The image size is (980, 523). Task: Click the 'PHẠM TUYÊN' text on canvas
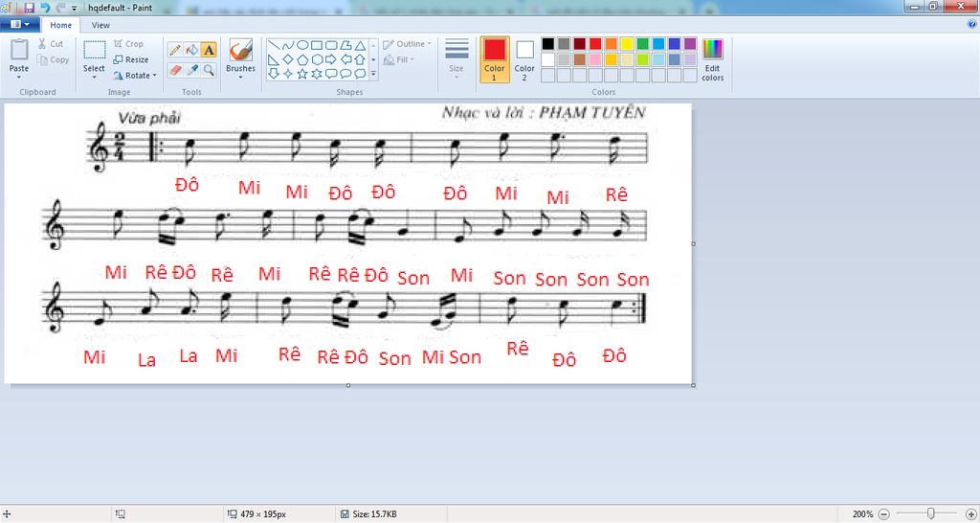591,113
